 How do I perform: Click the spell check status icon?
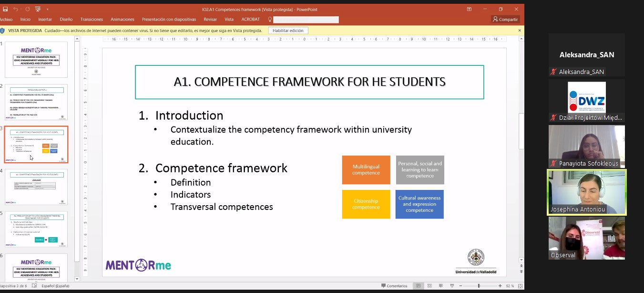coord(34,286)
